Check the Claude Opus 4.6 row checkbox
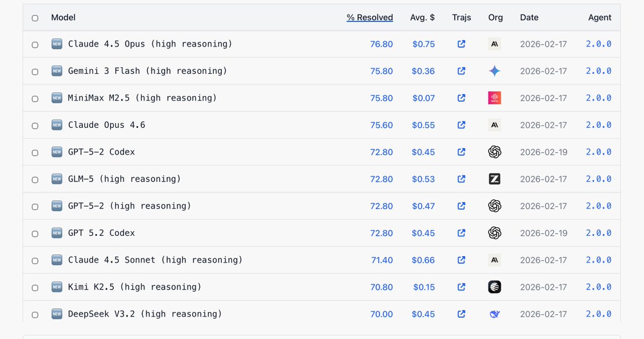Screen dimensions: 644x339 click(x=35, y=126)
